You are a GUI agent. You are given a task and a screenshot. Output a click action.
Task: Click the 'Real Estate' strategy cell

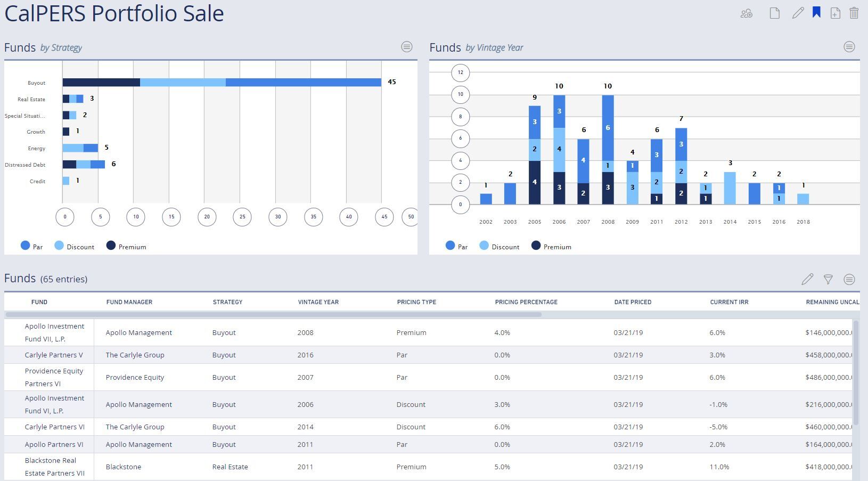[230, 467]
